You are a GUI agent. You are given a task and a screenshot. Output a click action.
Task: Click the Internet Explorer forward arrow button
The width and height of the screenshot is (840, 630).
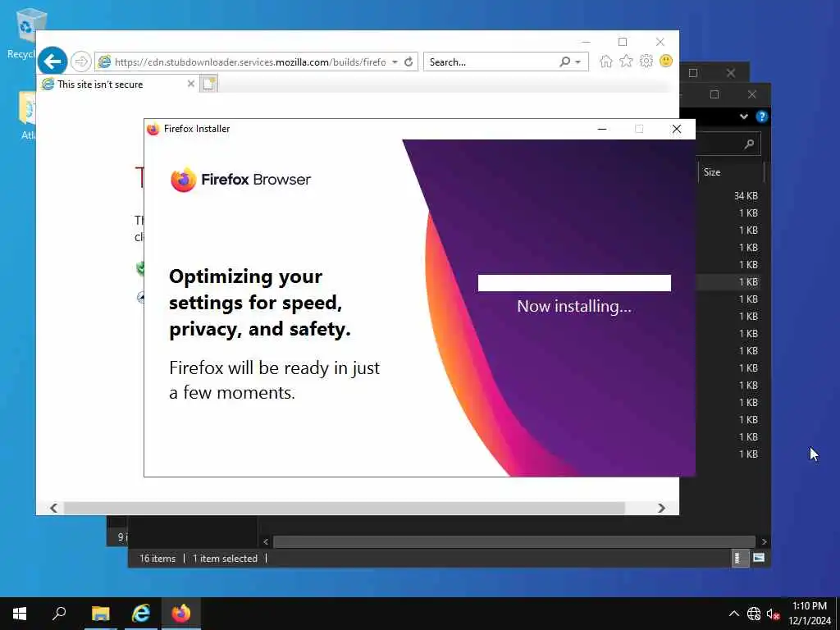pos(81,62)
